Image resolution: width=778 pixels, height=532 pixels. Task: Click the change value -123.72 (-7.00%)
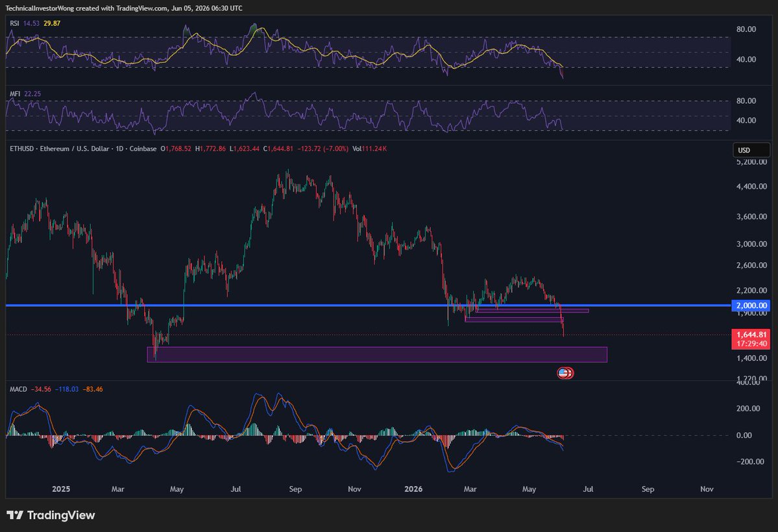322,149
